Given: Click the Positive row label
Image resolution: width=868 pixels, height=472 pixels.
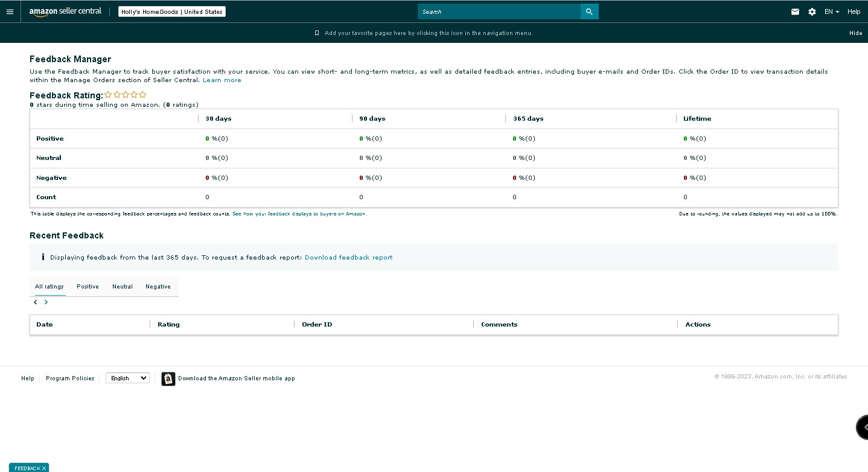Looking at the screenshot, I should tap(49, 138).
